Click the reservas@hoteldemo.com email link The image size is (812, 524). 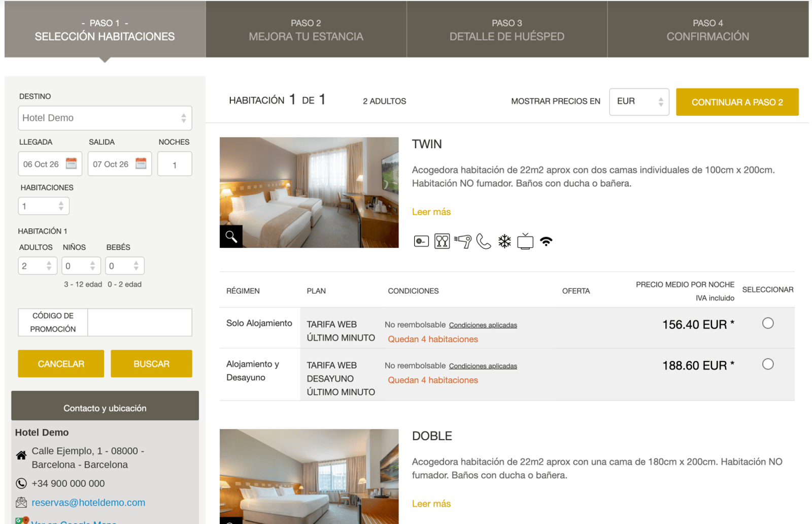[88, 503]
